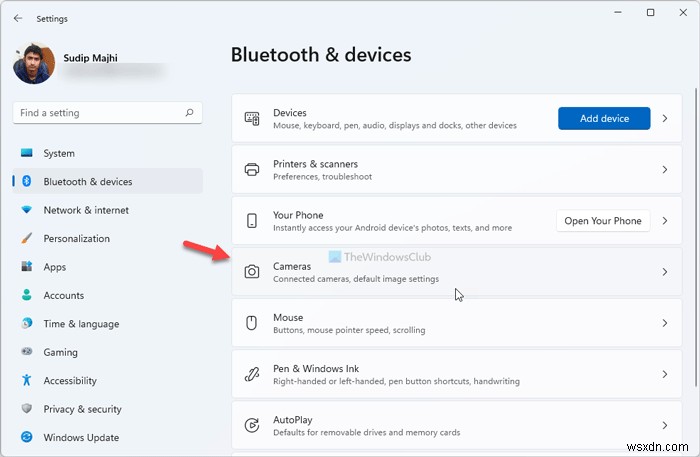Viewport: 700px width, 457px height.
Task: Go to Apps settings
Action: [108, 266]
